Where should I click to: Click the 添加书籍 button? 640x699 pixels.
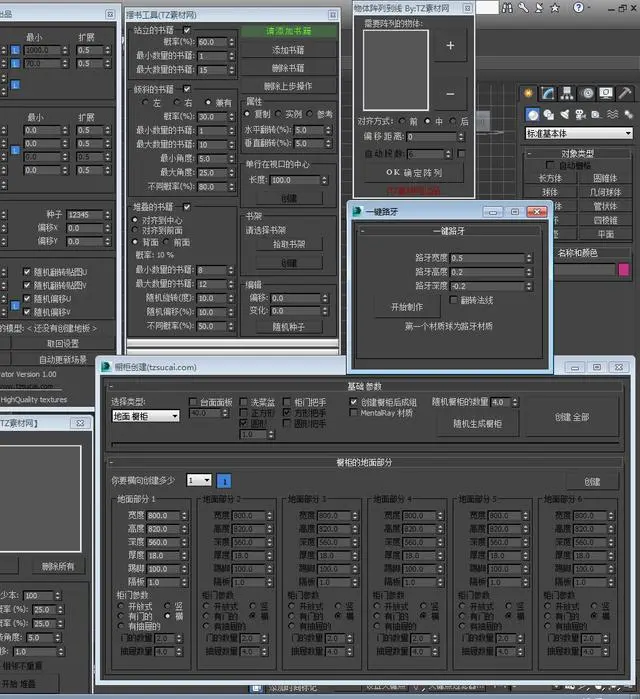tap(288, 50)
